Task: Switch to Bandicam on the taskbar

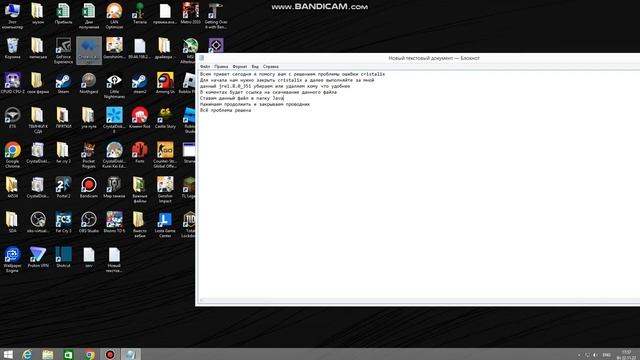Action: 110,354
